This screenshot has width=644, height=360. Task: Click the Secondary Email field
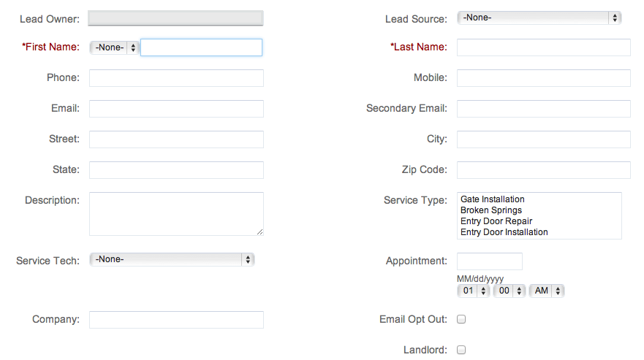pos(544,109)
